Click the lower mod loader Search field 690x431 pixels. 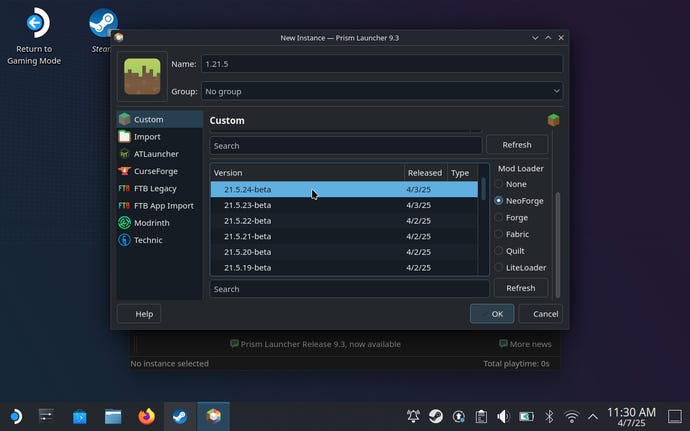pos(349,289)
